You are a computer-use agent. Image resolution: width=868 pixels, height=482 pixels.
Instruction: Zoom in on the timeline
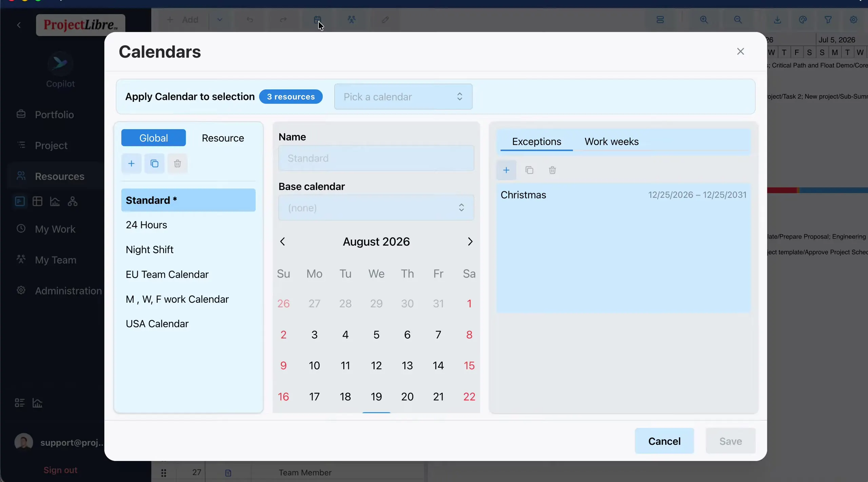[704, 20]
